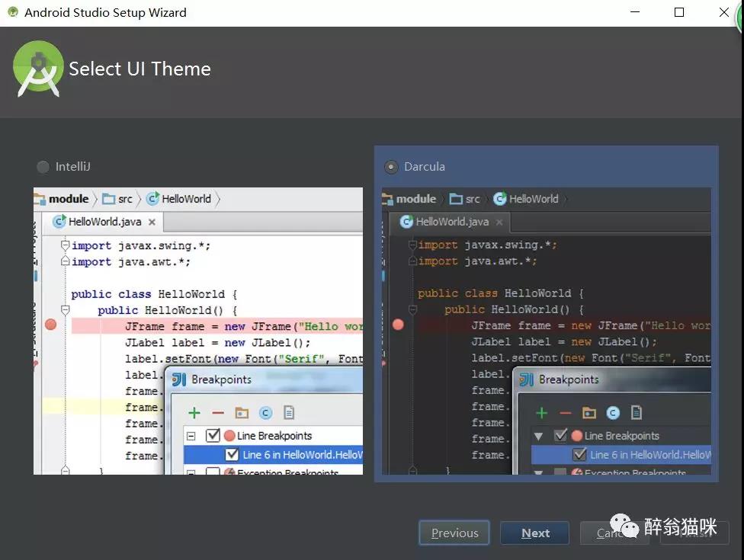Click the folder group icon in Darcula Breakpoints preview
The height and width of the screenshot is (560, 744).
pos(588,413)
